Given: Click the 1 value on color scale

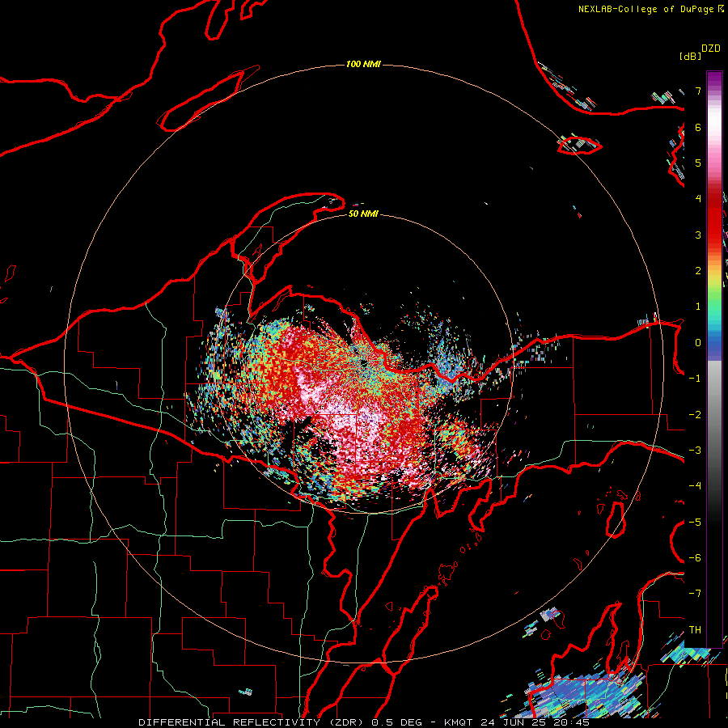Looking at the screenshot, I should [698, 307].
